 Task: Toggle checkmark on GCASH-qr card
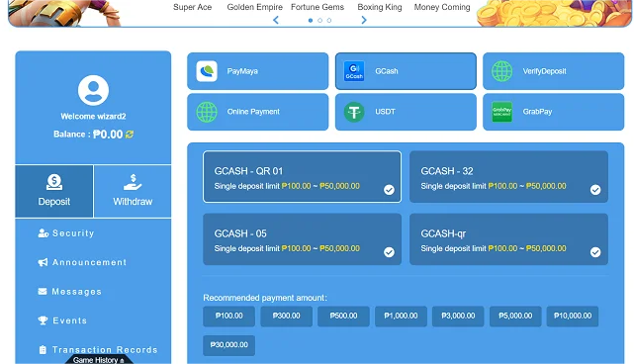pyautogui.click(x=595, y=252)
